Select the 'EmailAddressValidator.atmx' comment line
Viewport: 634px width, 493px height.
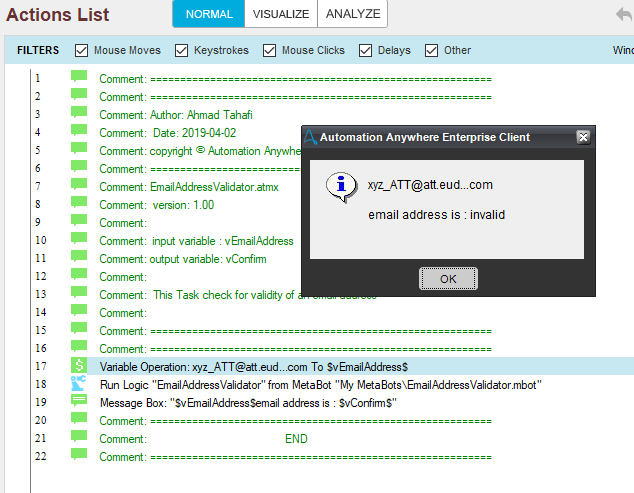(189, 187)
